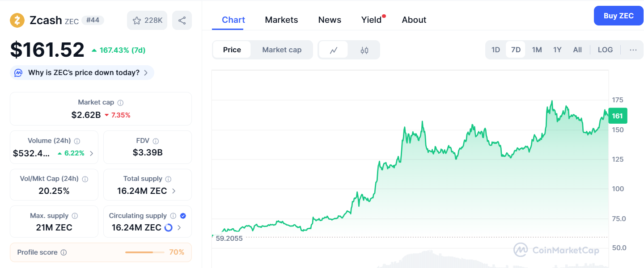Click the FDV info icon
This screenshot has width=644, height=268.
point(156,141)
